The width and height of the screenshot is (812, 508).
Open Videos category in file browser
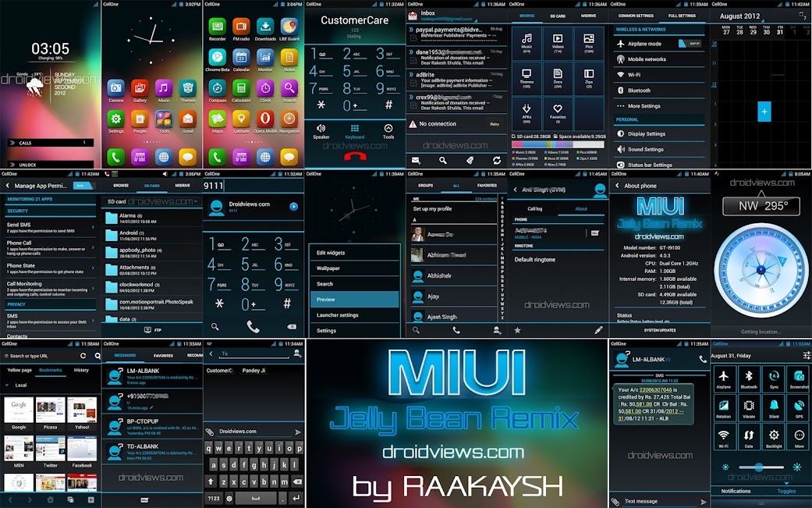pyautogui.click(x=558, y=43)
